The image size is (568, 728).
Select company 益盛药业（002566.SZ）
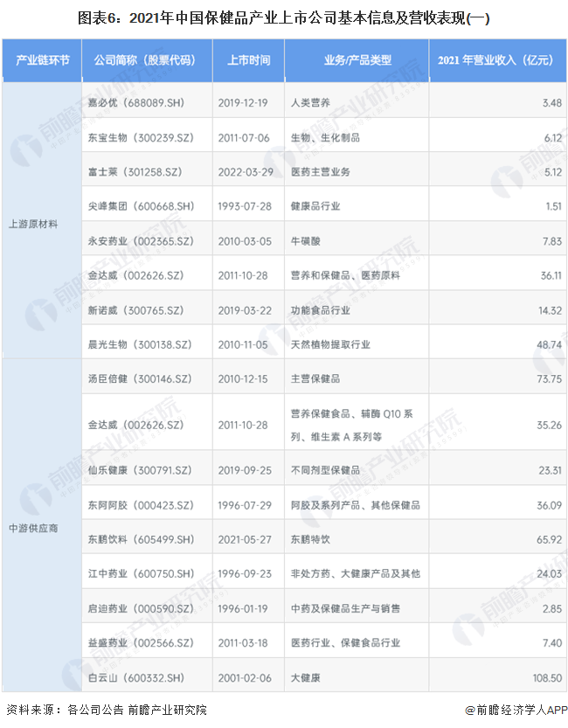click(x=141, y=643)
